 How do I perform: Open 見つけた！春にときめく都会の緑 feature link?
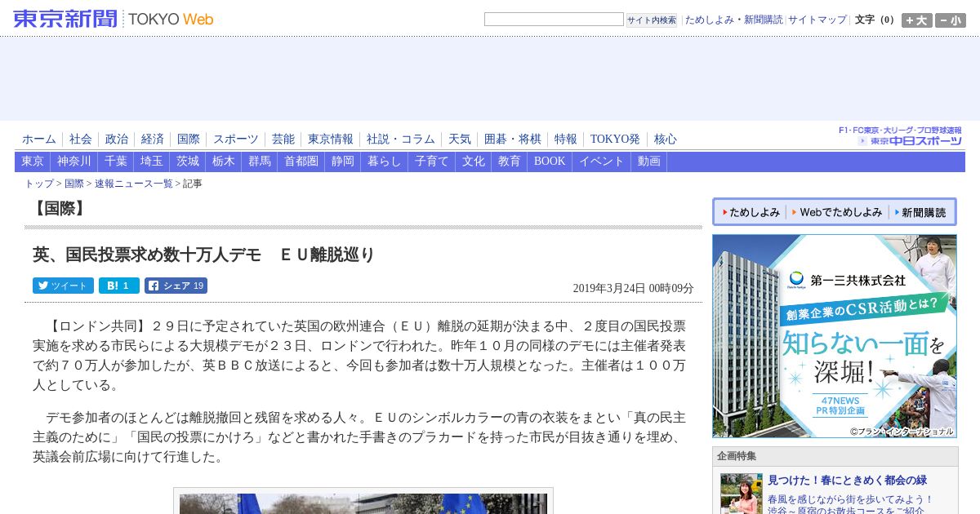(847, 481)
